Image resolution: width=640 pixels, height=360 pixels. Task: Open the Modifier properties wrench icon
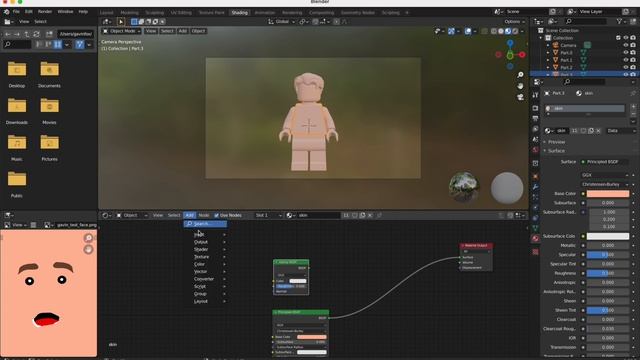536,187
